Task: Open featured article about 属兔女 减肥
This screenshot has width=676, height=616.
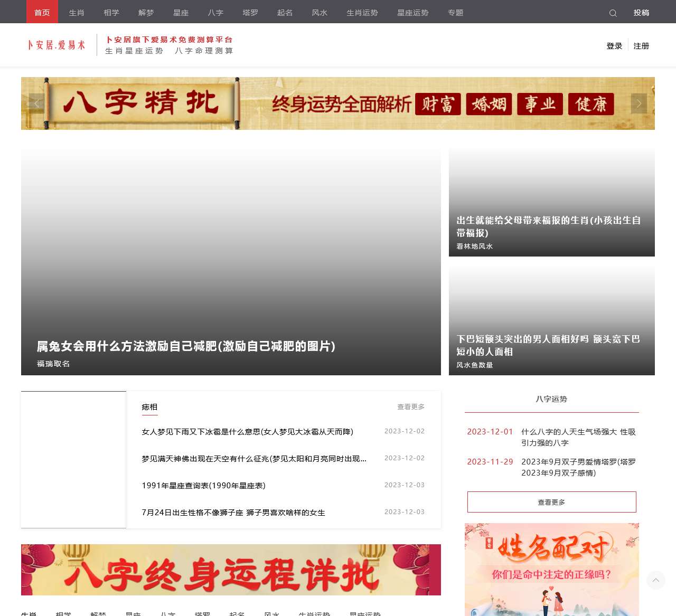Action: pyautogui.click(x=186, y=346)
